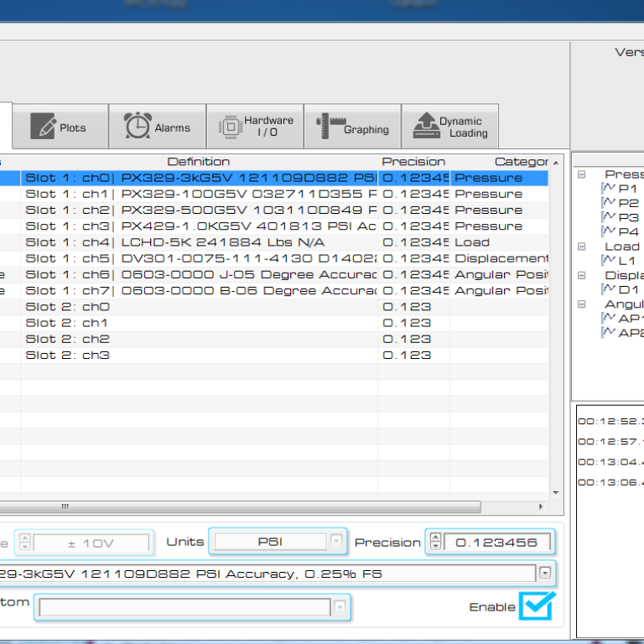Select the 'Slot 2: ch0' row
Screen dimensions: 644x644
coord(274,307)
